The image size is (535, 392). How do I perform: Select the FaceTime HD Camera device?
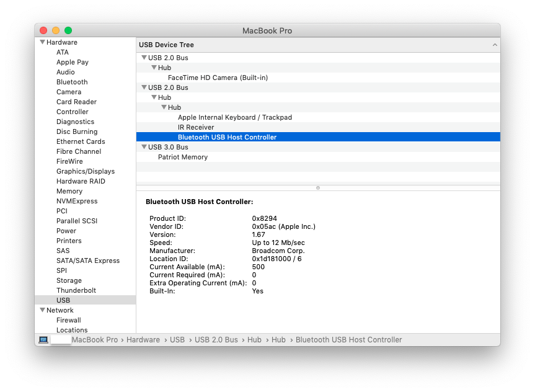tap(218, 78)
